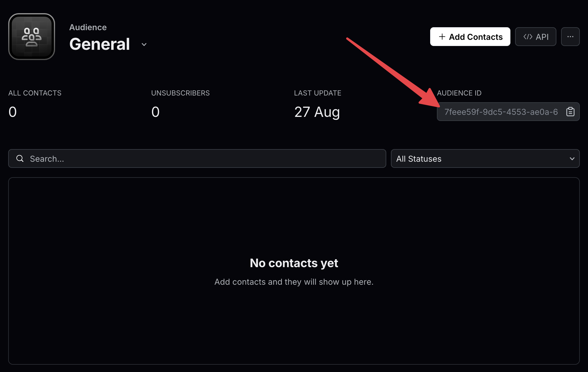This screenshot has height=372, width=588.
Task: Click the code brackets icon beside API
Action: point(528,37)
